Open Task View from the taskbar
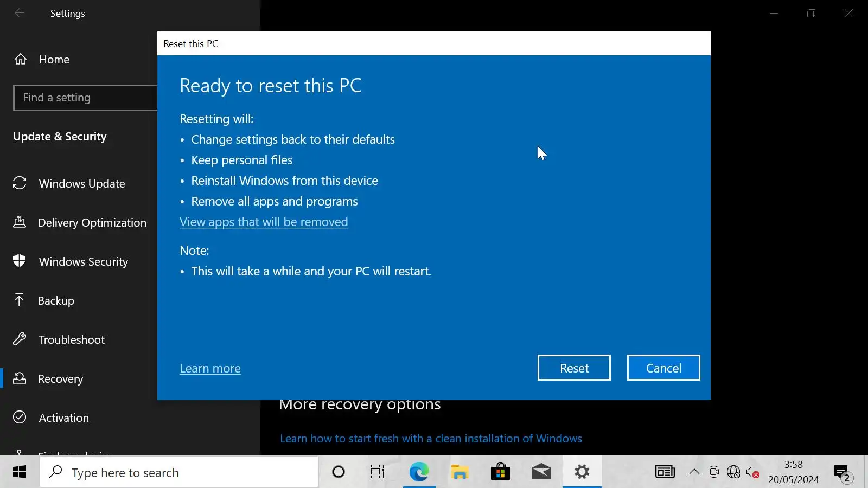The width and height of the screenshot is (868, 488). pos(378,472)
